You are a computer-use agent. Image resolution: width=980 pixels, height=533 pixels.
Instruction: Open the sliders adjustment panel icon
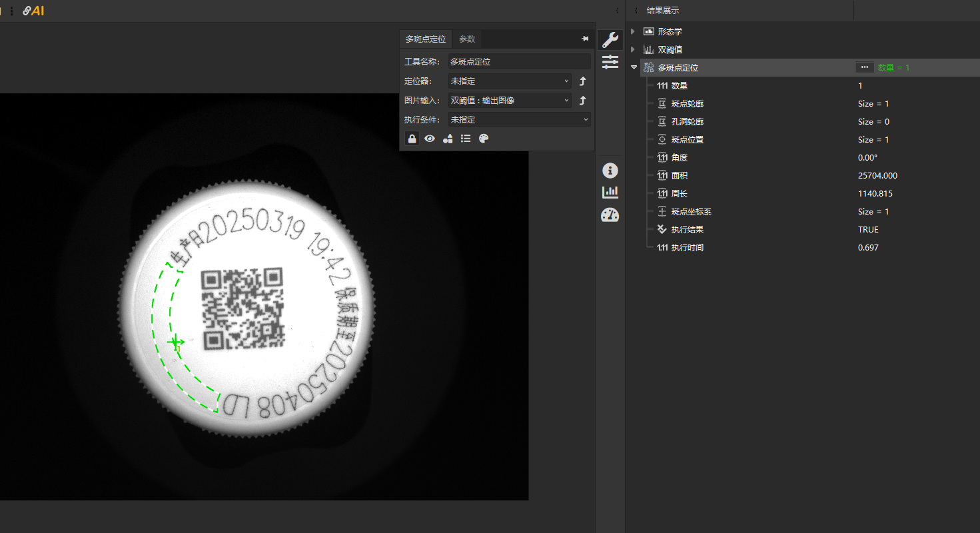pyautogui.click(x=610, y=63)
